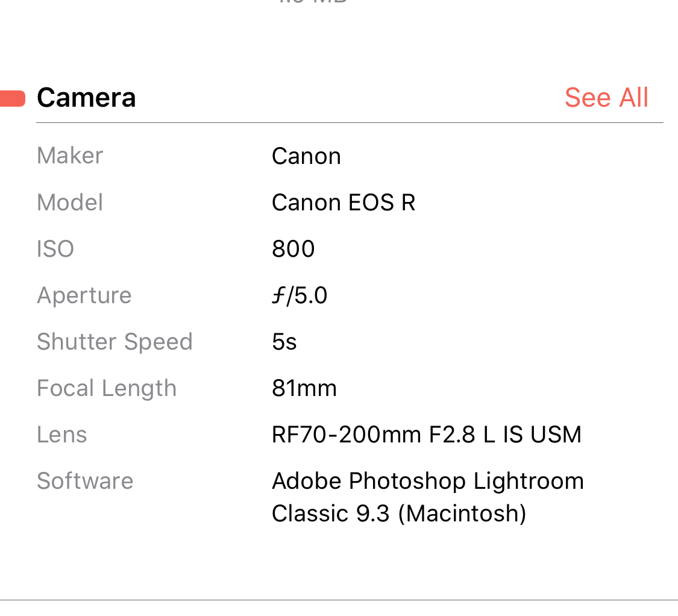678x616 pixels.
Task: Select the Adobe Photoshop Lightroom Classic value
Action: (x=427, y=497)
